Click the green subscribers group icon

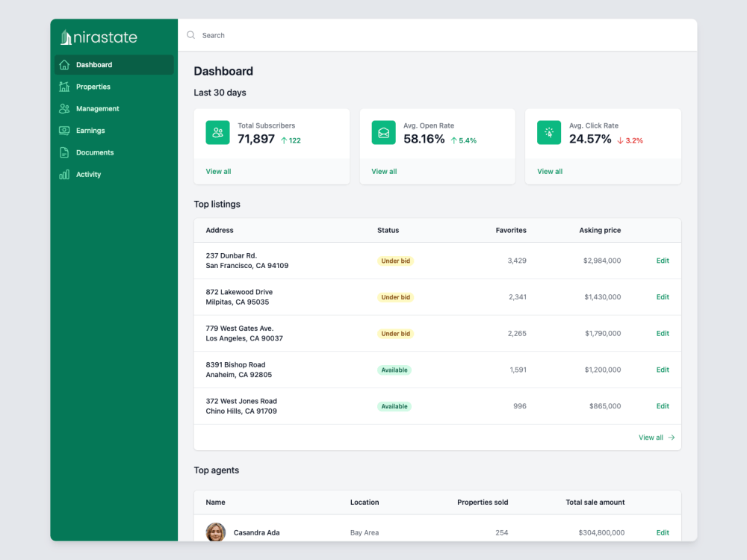pyautogui.click(x=217, y=133)
